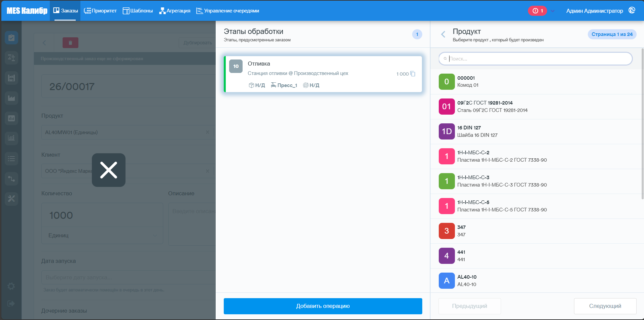Open Управление очередями menu tab

point(227,11)
